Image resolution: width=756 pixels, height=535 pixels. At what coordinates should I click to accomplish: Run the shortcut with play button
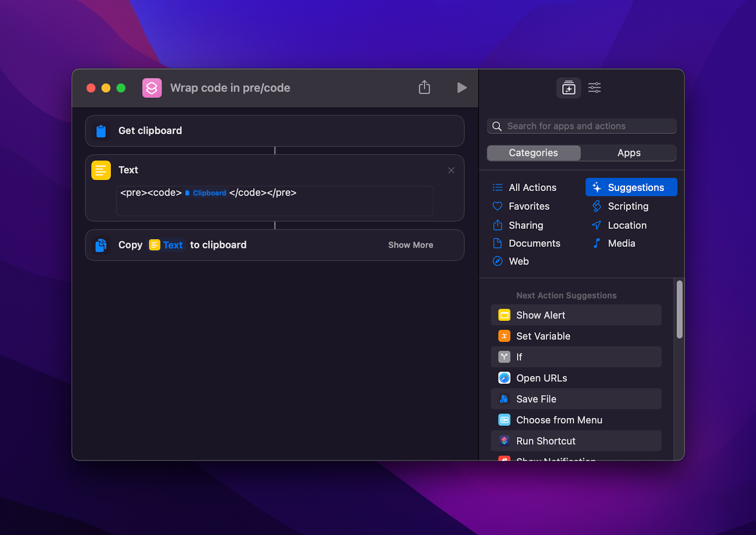(x=462, y=88)
